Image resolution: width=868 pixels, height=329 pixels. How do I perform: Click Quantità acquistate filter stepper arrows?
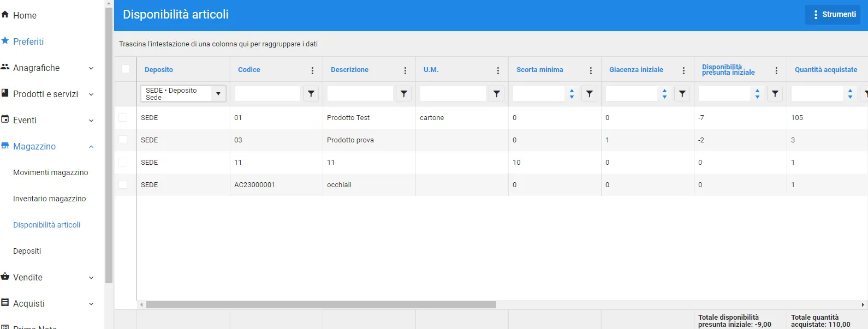850,94
